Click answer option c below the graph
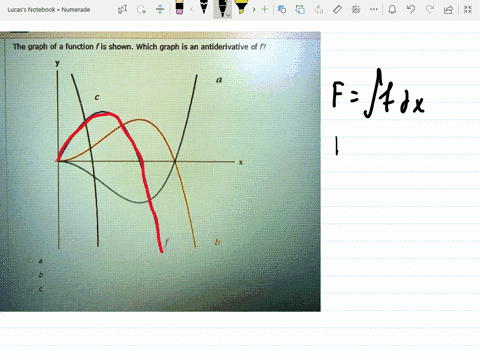480x360 pixels. coord(40,289)
